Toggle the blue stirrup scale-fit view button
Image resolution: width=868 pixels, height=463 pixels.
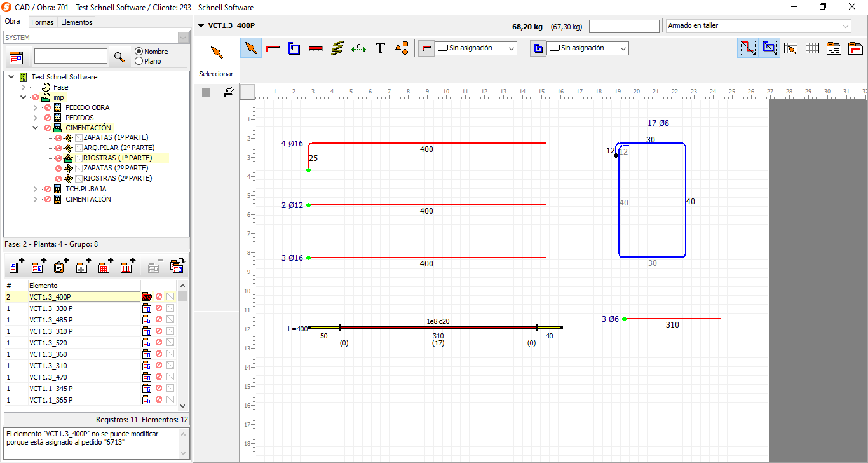pos(770,48)
